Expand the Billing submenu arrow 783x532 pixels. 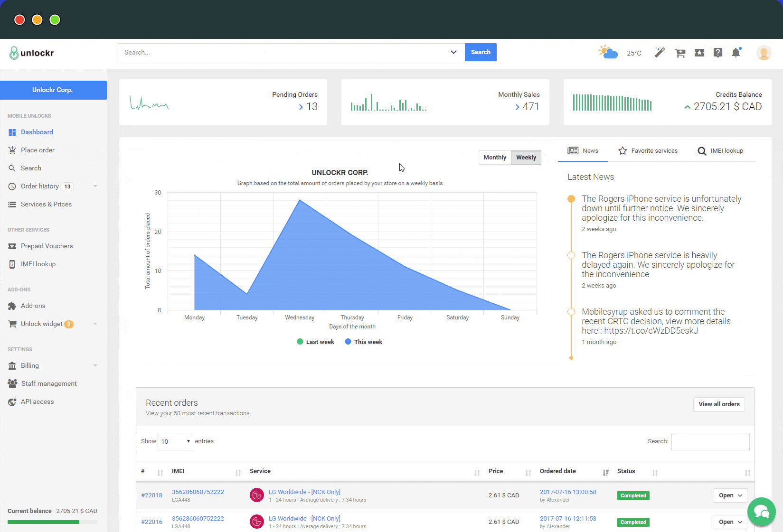[95, 365]
